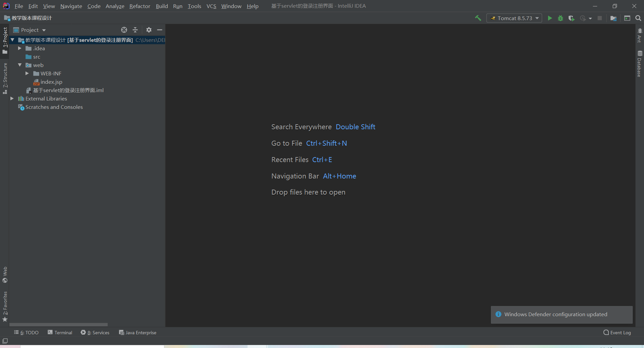Viewport: 644px width, 348px height.
Task: Open the Database tool window
Action: [x=640, y=64]
